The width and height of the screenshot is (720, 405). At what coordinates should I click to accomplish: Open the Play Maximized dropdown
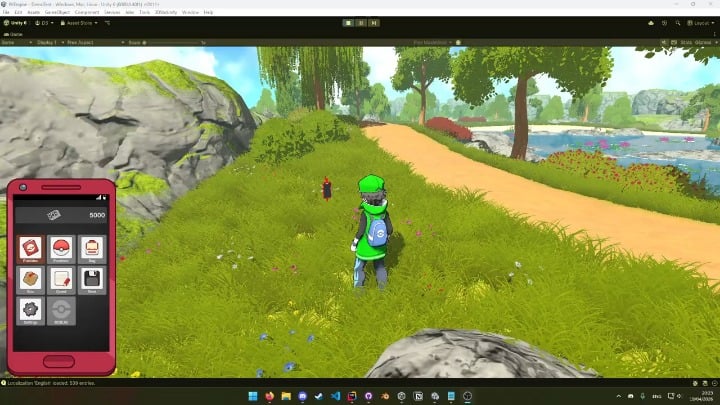tap(433, 43)
